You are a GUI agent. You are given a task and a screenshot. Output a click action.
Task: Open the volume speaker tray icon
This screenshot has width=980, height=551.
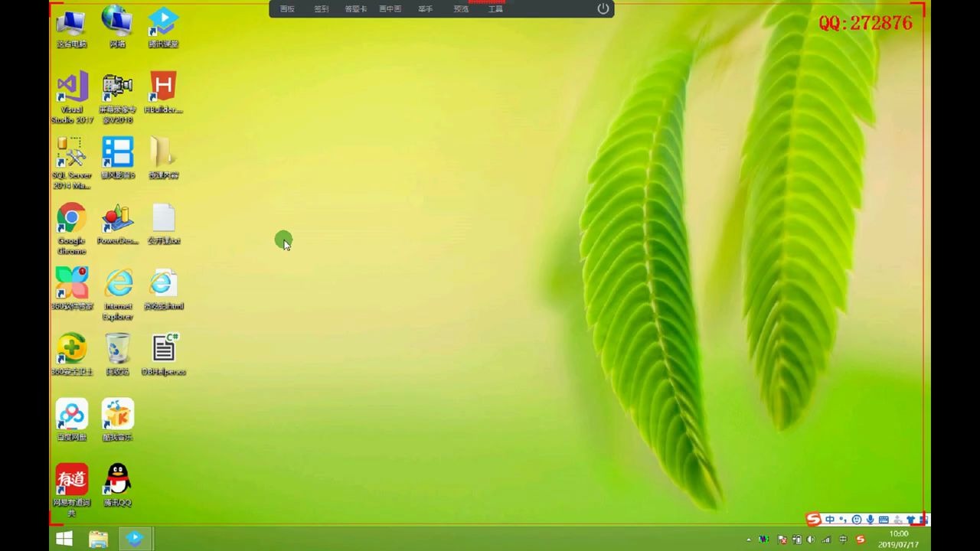coord(811,540)
